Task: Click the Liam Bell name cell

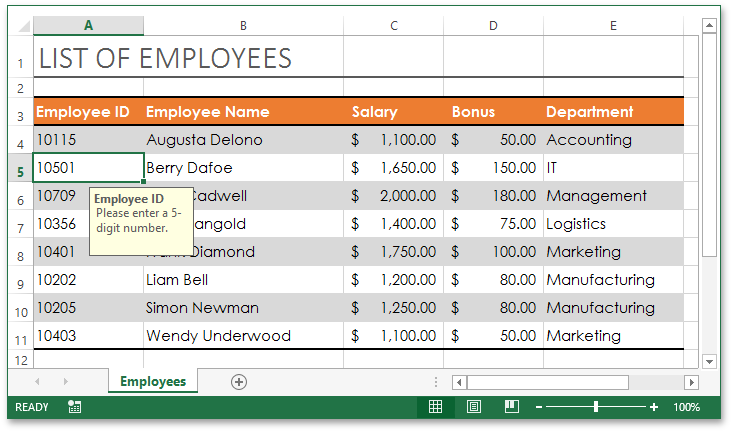Action: pos(243,280)
